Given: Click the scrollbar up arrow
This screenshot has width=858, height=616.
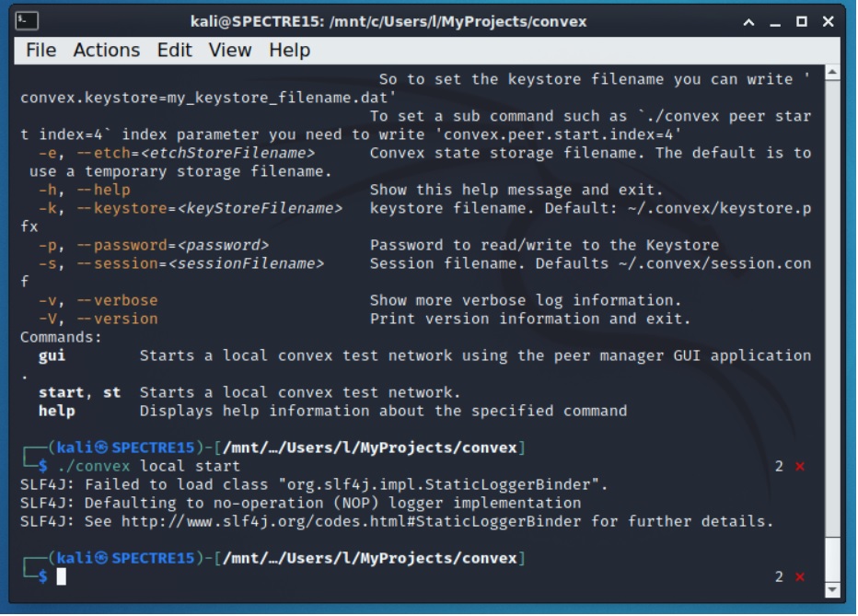Looking at the screenshot, I should pos(831,71).
